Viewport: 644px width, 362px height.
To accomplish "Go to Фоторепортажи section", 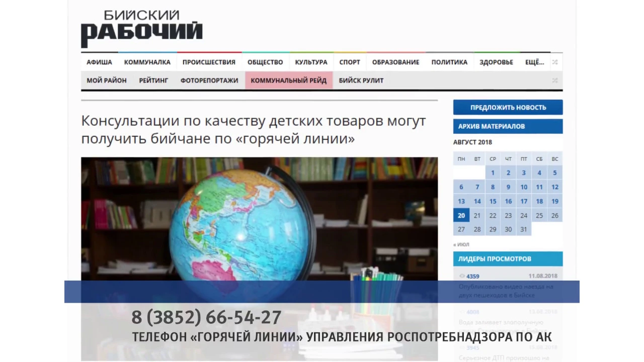I will coord(209,80).
